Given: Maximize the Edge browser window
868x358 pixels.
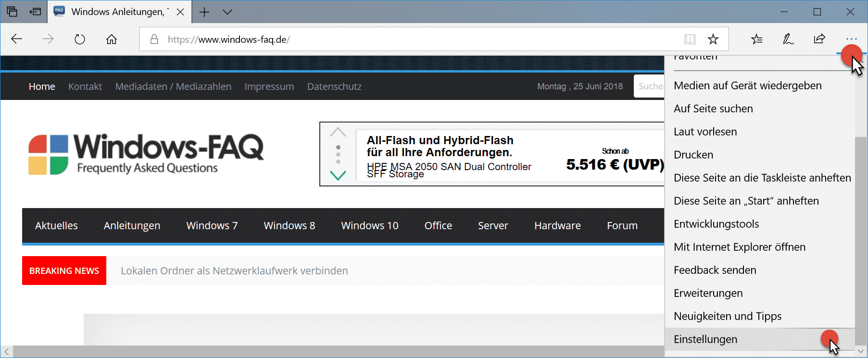Looking at the screenshot, I should click(x=817, y=12).
